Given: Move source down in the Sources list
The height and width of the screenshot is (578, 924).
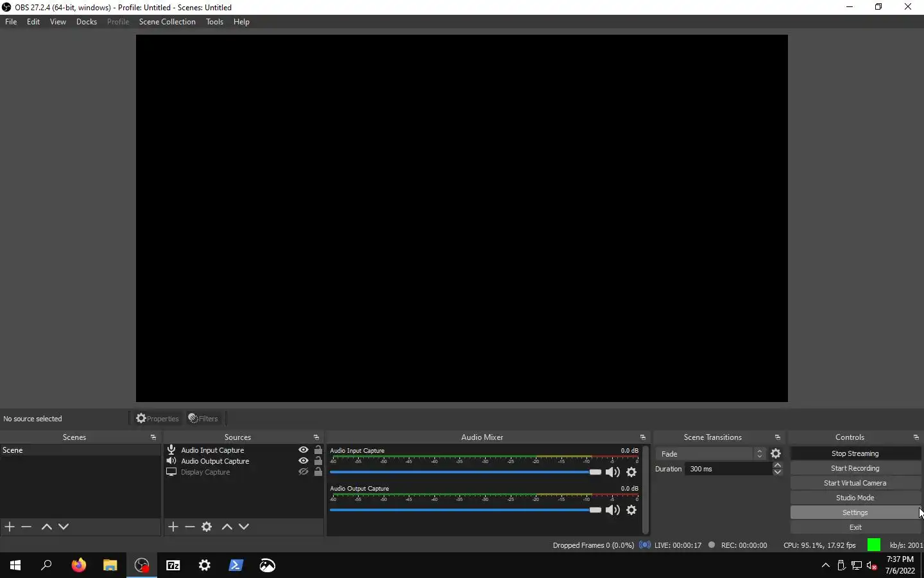Looking at the screenshot, I should click(244, 527).
